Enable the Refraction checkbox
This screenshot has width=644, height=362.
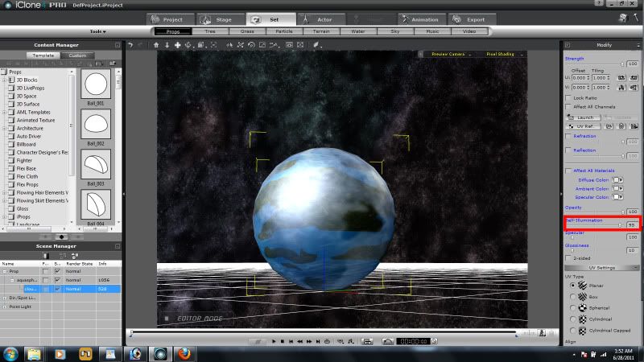pos(568,136)
